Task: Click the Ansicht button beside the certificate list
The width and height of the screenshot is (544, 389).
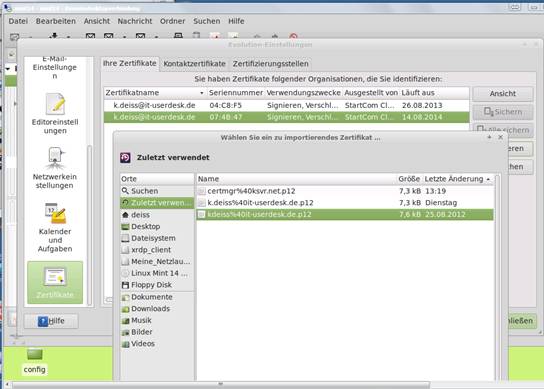Action: [503, 93]
